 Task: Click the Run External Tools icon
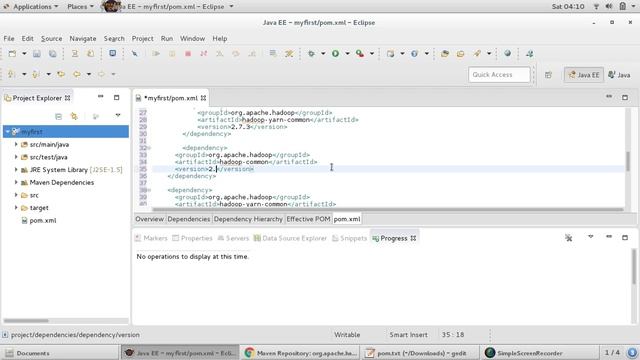point(360,53)
